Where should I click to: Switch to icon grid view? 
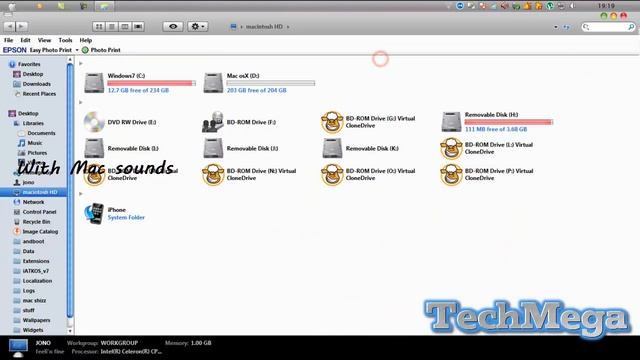pyautogui.click(x=99, y=27)
